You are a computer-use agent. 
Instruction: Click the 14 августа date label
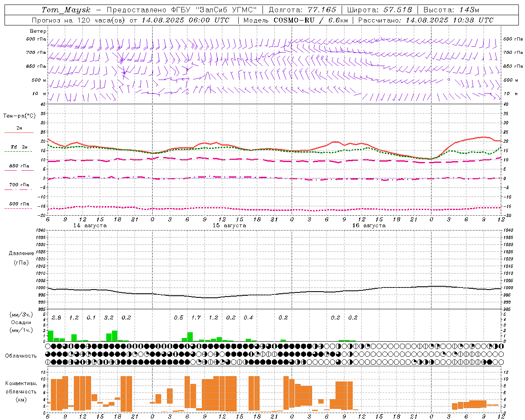pos(90,226)
